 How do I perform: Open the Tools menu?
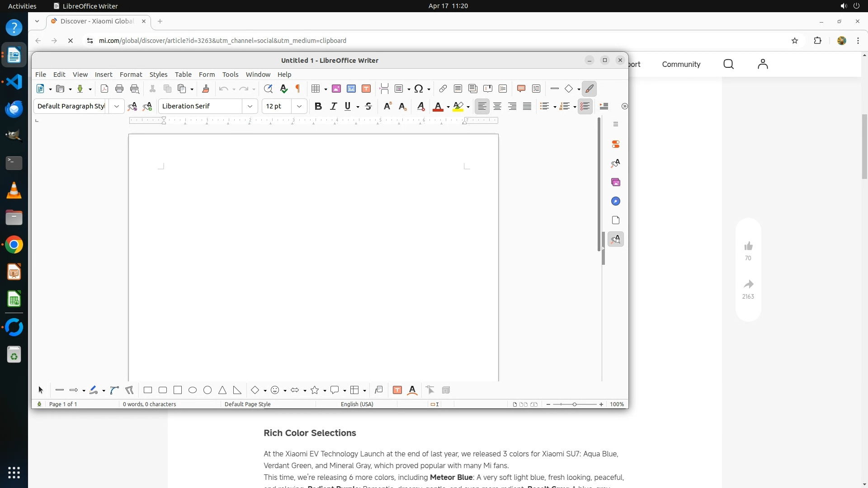230,74
